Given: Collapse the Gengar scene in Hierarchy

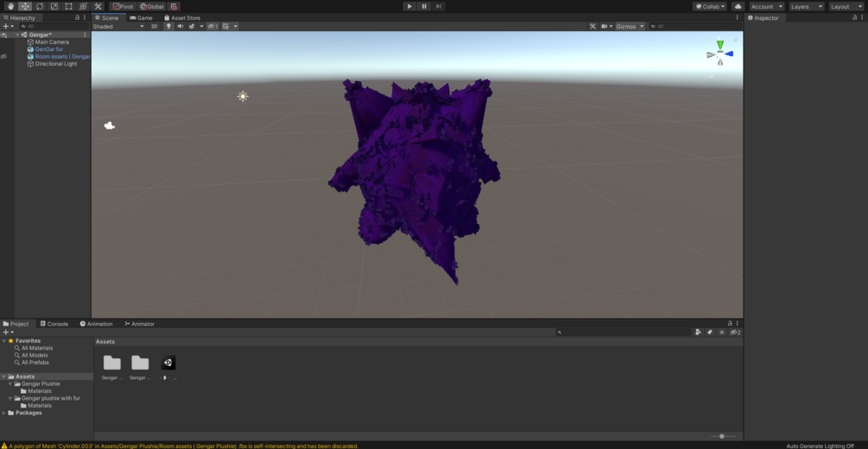Looking at the screenshot, I should pos(17,35).
